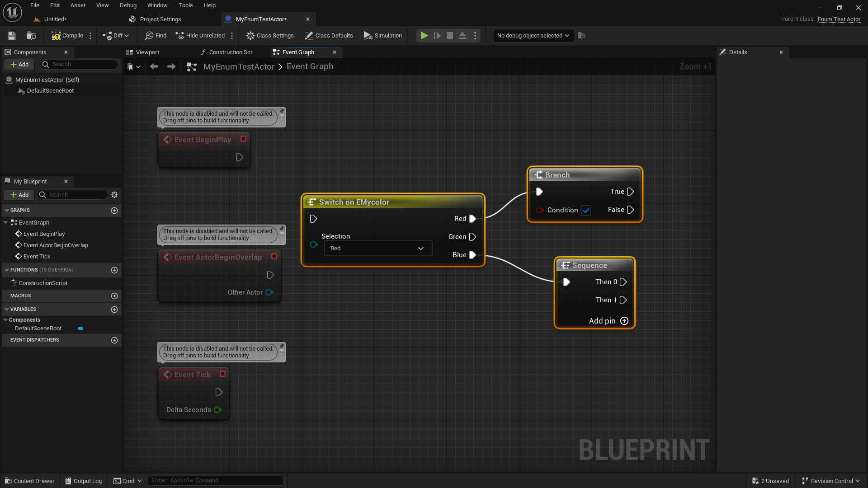
Task: Open My Blueprint settings gear
Action: [114, 195]
